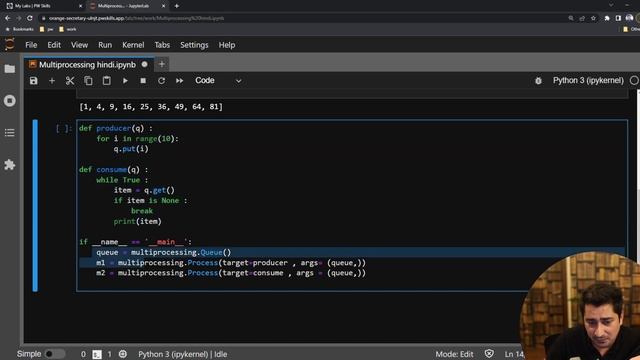Click the line starting with 'm2 = multiprocessing.Process'

coord(231,273)
